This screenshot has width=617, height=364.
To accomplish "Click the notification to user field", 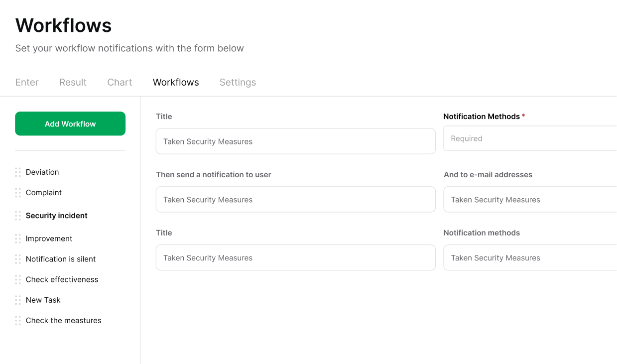I will tap(295, 199).
